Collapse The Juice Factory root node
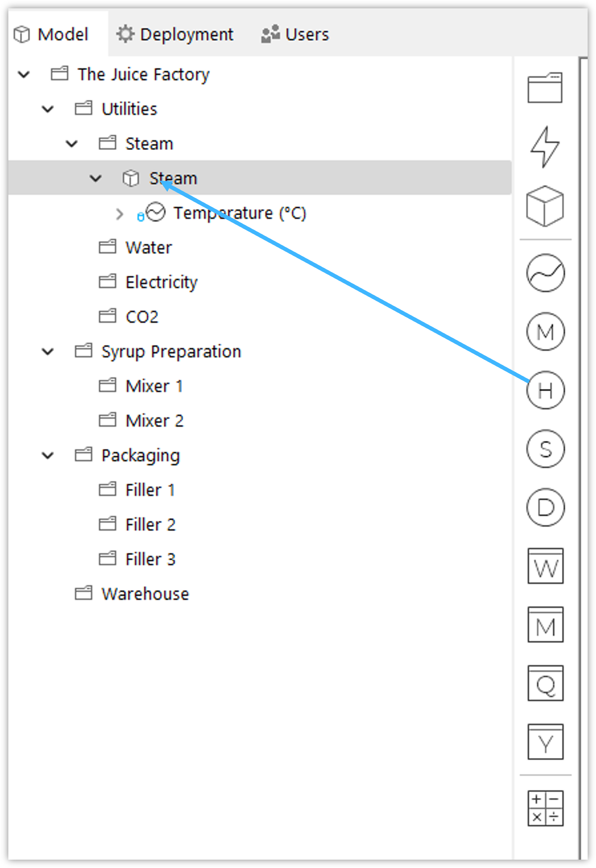 tap(24, 74)
